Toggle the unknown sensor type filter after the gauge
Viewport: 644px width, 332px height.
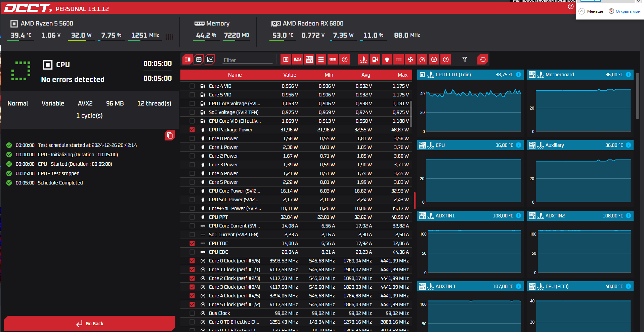pyautogui.click(x=446, y=59)
